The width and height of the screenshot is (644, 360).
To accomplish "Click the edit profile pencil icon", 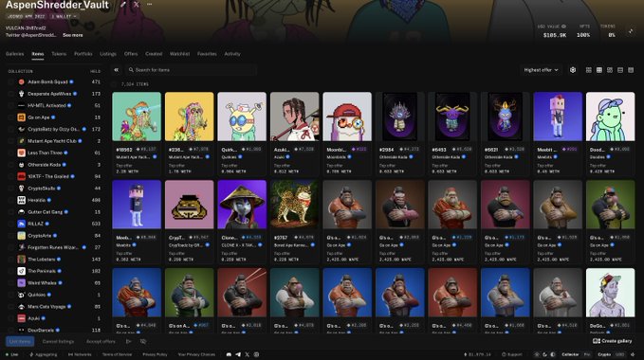I will 122,5.
